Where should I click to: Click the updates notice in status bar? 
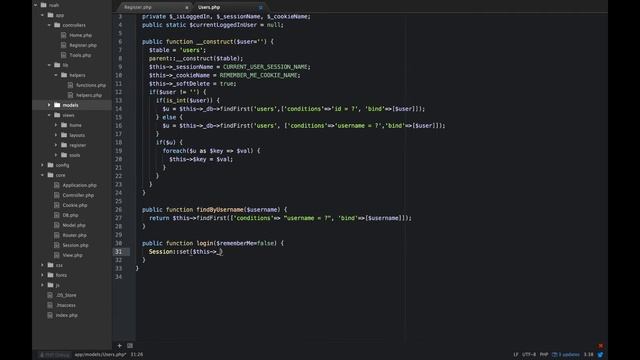point(566,355)
